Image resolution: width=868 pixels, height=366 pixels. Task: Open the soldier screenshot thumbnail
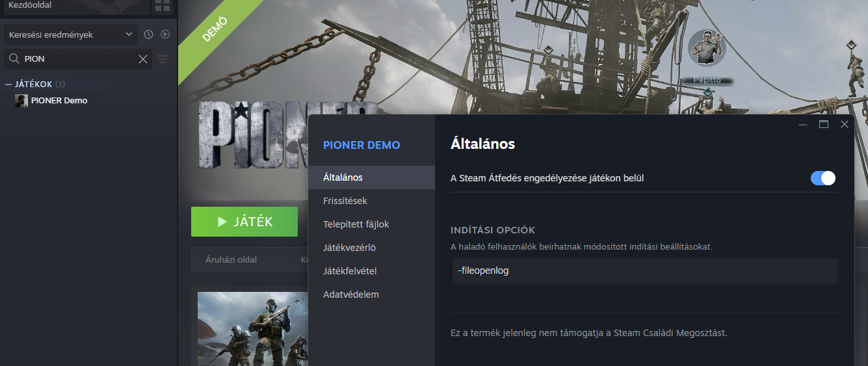tap(252, 329)
